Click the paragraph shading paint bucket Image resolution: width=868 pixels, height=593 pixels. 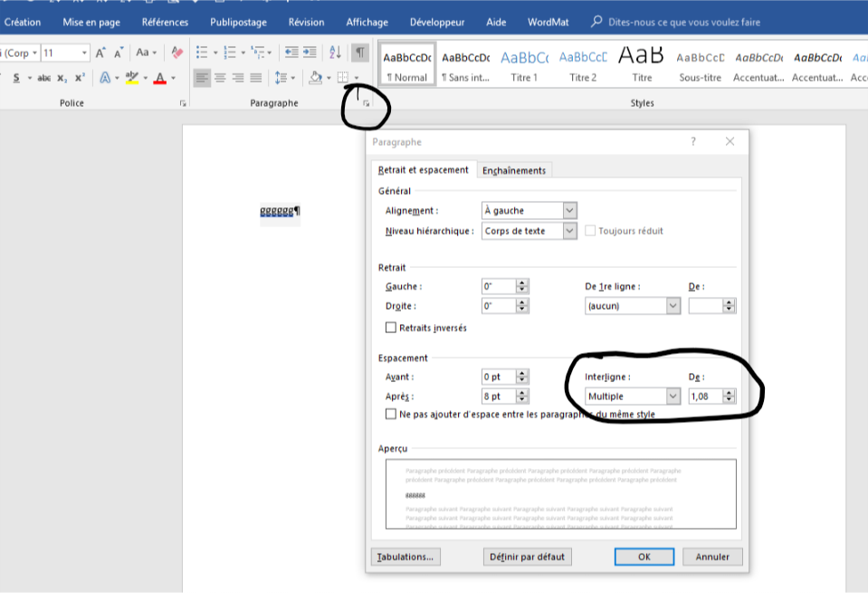[316, 78]
